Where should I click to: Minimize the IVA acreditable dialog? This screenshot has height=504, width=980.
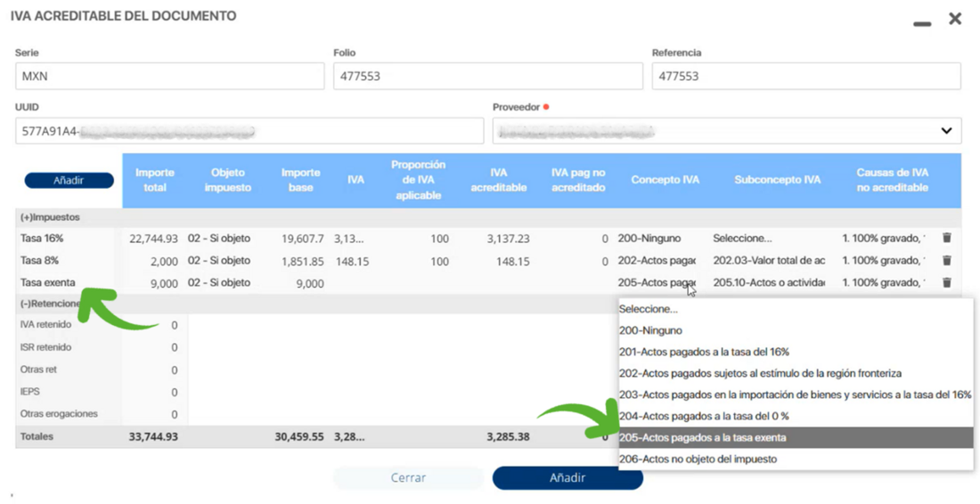(x=922, y=23)
